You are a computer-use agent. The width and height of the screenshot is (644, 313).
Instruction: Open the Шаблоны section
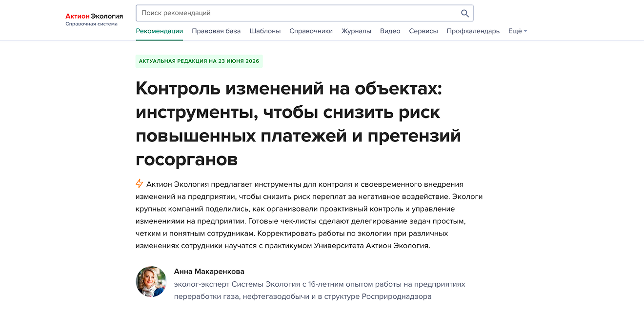pyautogui.click(x=265, y=31)
